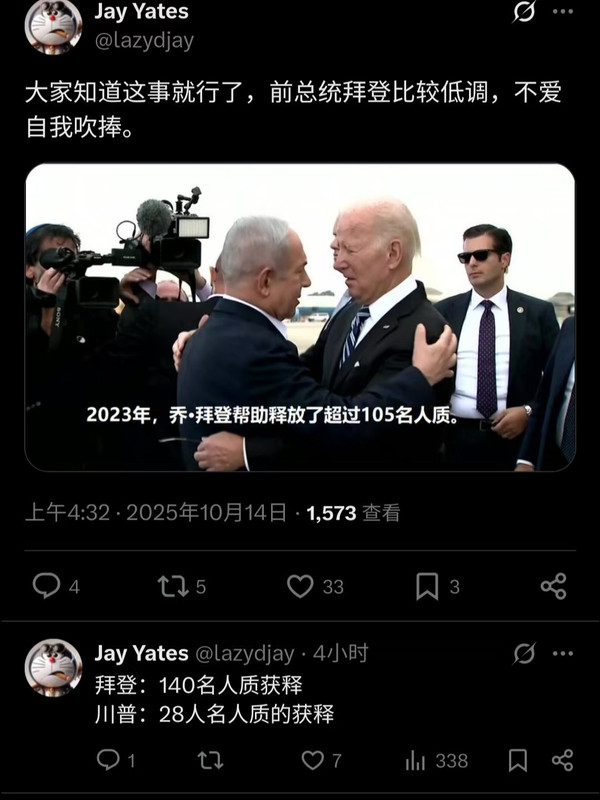Like the reply with 7 hearts
Viewport: 600px width, 800px height.
[x=312, y=760]
